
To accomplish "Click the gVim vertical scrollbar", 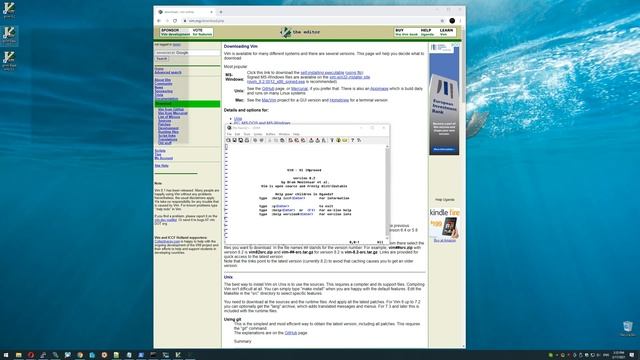I will [x=387, y=192].
